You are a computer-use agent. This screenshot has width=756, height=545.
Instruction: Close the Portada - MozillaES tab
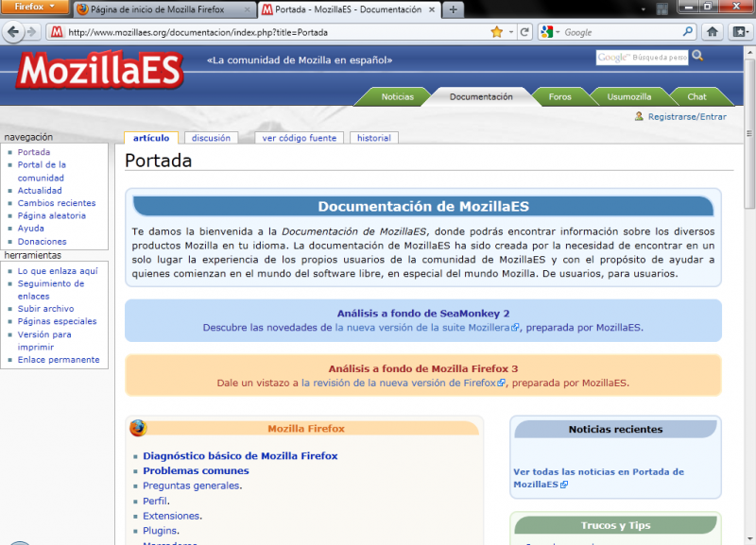point(432,9)
